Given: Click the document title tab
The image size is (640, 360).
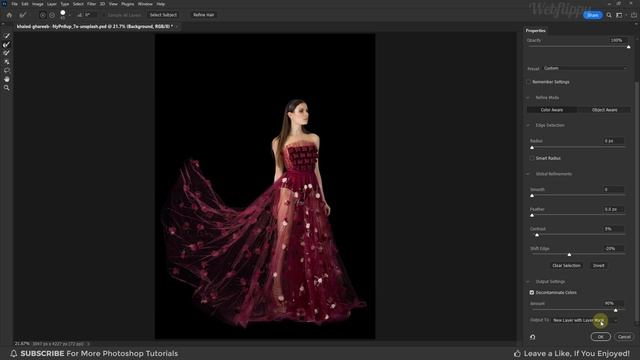Looking at the screenshot, I should pyautogui.click(x=94, y=27).
